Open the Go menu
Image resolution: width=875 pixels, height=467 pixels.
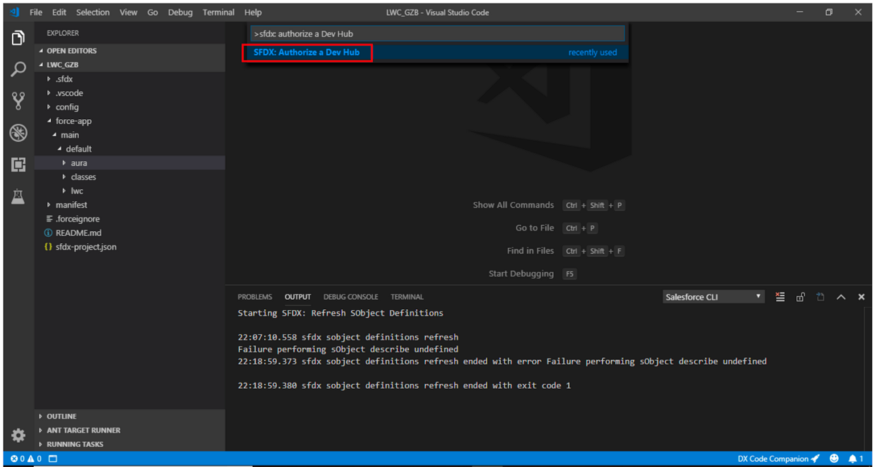tap(153, 12)
